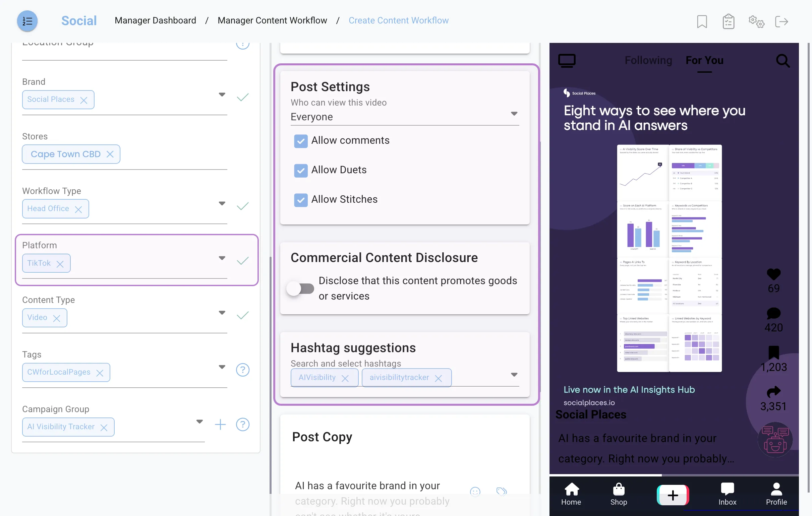
Task: Click the comment bubble icon in preview
Action: [x=773, y=313]
